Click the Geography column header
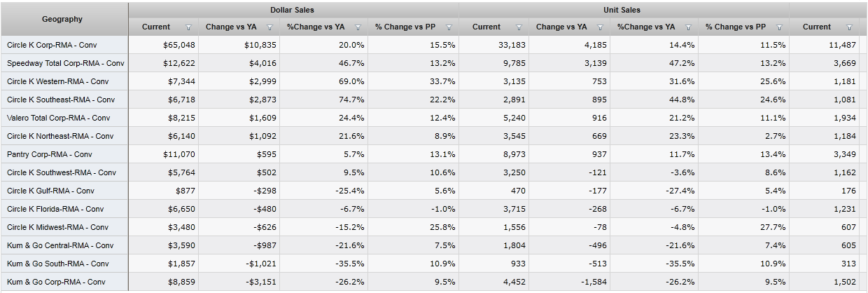The height and width of the screenshot is (293, 868). coord(62,20)
